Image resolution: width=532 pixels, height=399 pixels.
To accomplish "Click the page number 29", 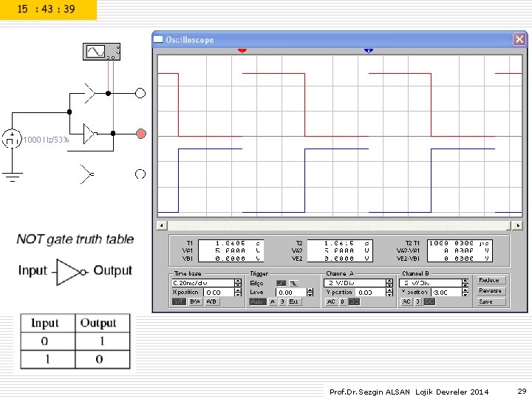I will [522, 391].
